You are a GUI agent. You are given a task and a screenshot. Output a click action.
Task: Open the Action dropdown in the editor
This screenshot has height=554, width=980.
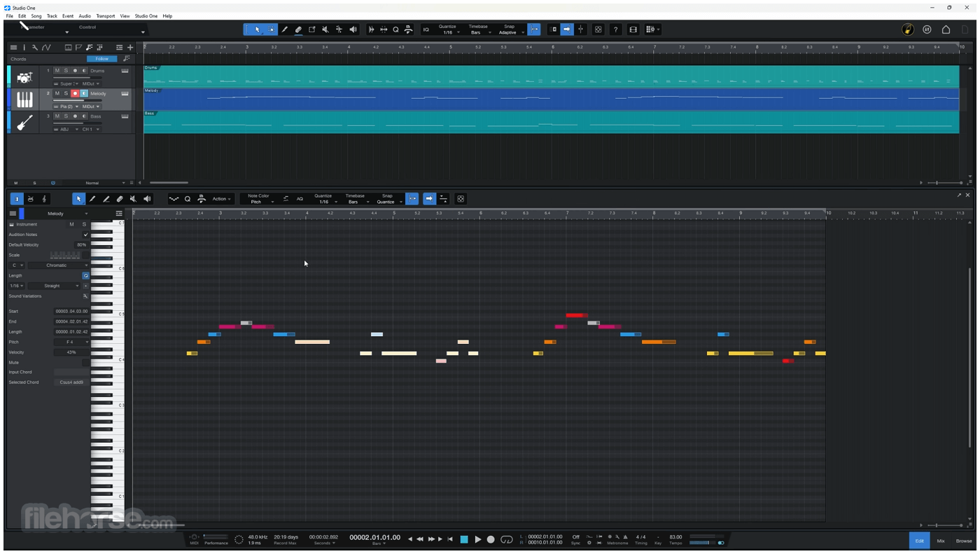tap(221, 199)
